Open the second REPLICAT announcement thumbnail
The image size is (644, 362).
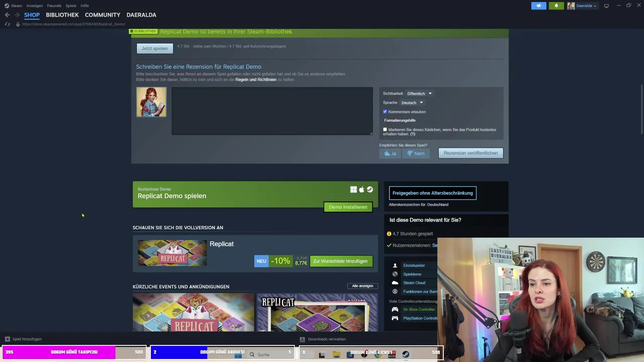[x=317, y=312]
